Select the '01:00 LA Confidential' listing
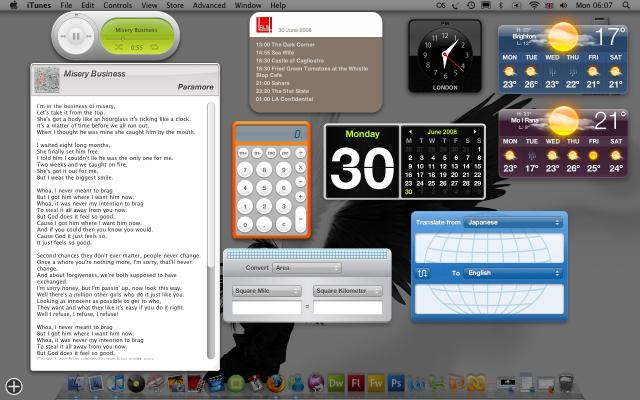The height and width of the screenshot is (400, 640). [284, 99]
